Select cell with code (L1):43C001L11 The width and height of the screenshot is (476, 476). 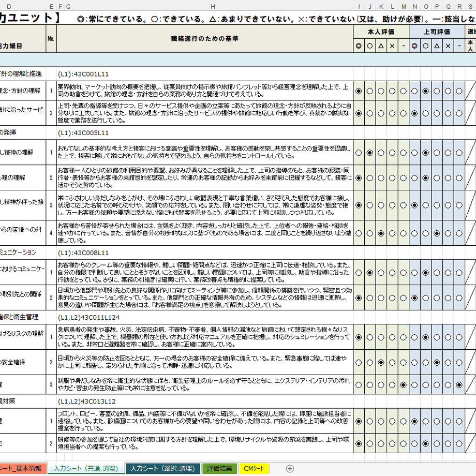tap(204, 74)
